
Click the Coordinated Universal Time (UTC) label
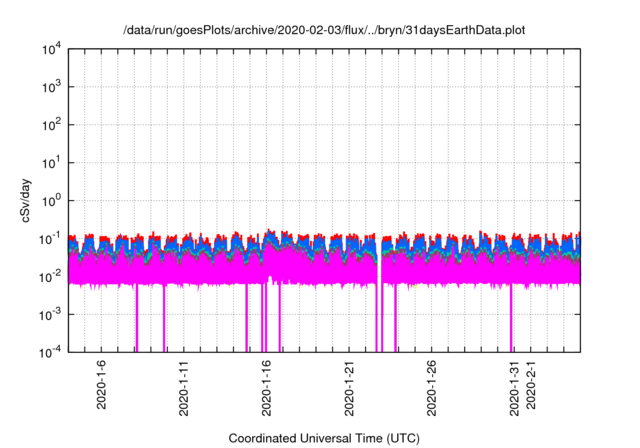point(324,438)
